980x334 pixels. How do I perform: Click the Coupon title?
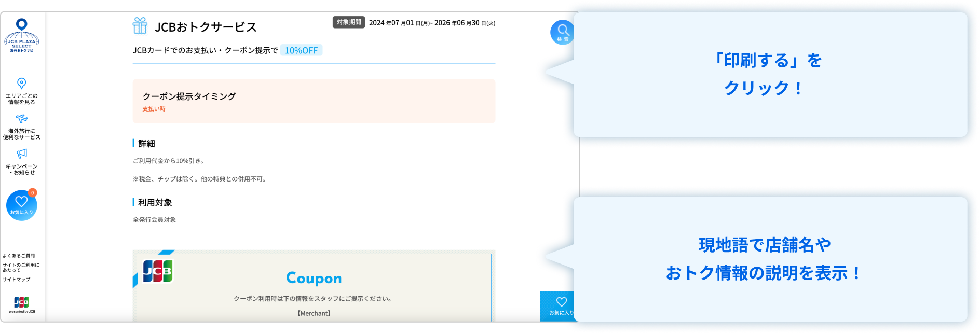pos(314,279)
